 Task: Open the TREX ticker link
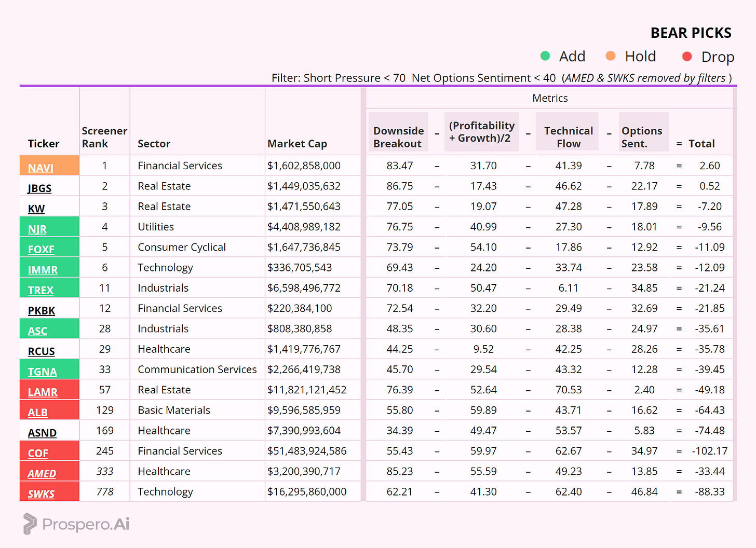pyautogui.click(x=40, y=290)
